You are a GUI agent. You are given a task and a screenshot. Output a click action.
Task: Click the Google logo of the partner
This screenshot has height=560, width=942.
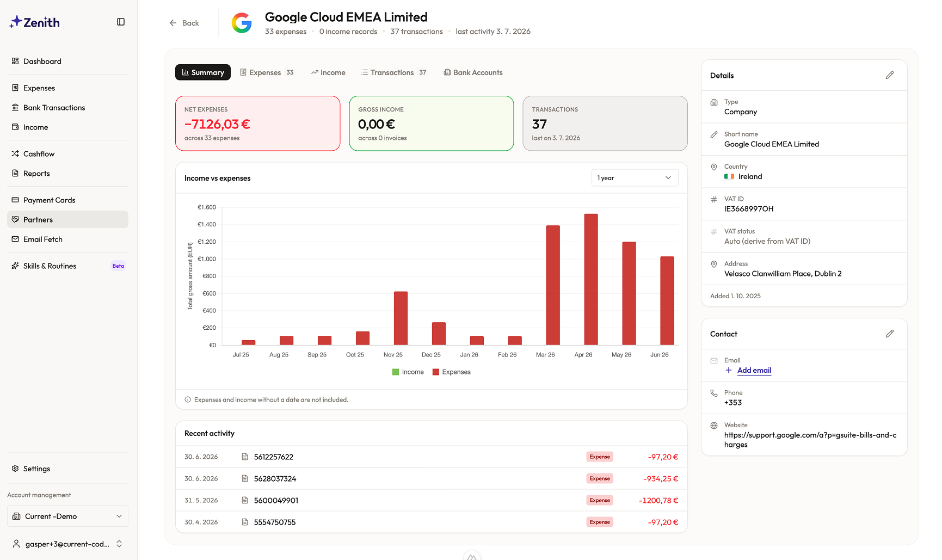click(242, 23)
